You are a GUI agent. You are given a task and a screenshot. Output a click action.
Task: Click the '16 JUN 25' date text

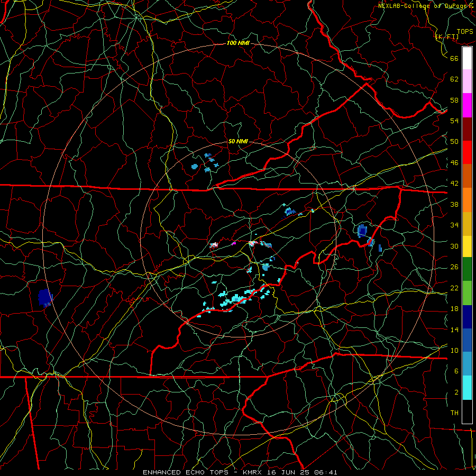(x=289, y=472)
